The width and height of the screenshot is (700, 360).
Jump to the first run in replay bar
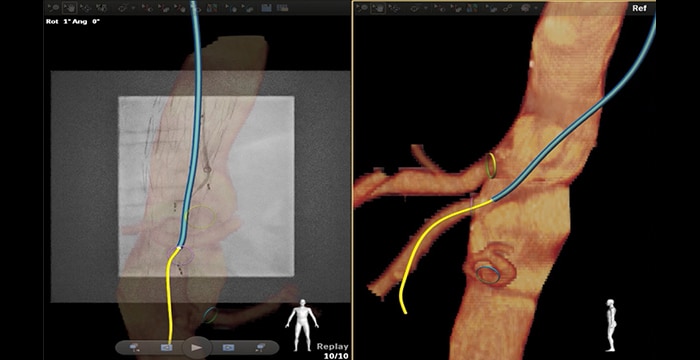tap(134, 347)
